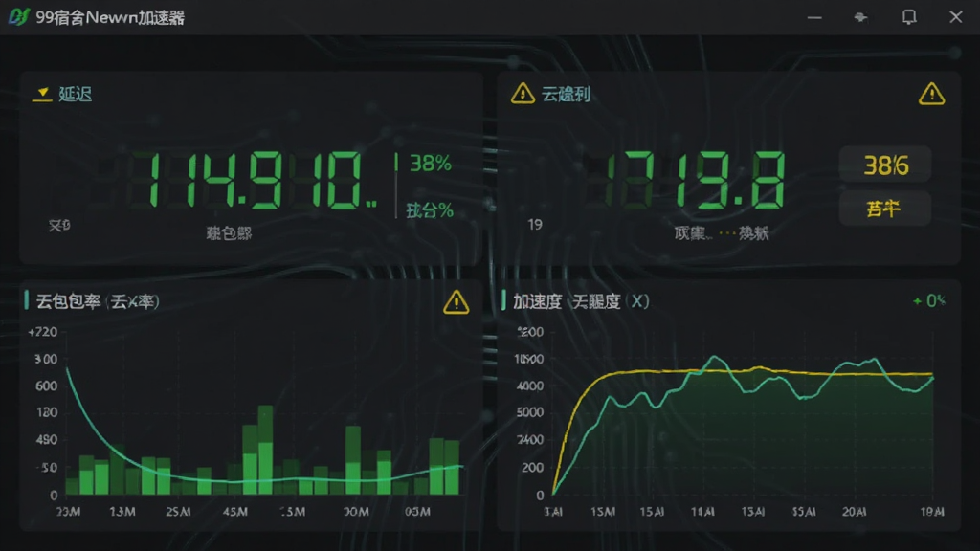Click the percentage label under 38%

430,210
